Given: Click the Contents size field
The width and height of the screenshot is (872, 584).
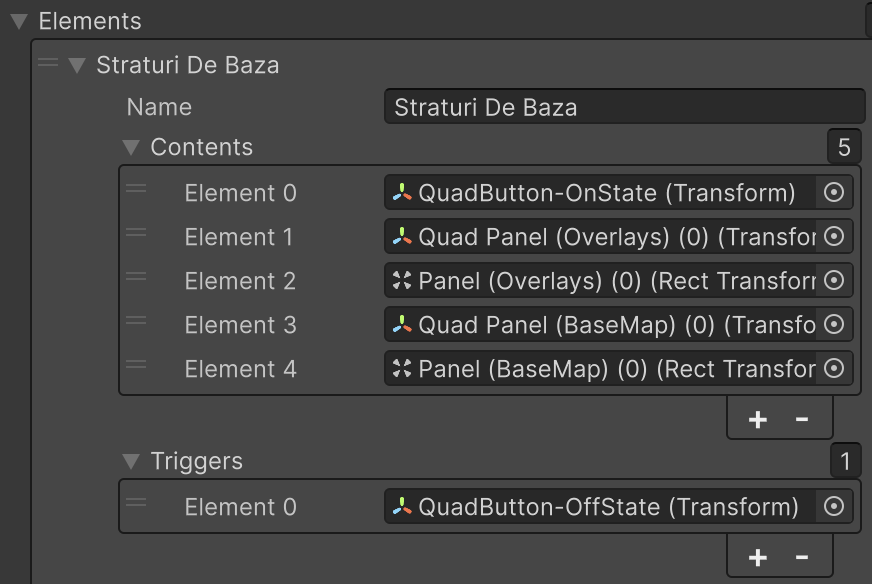Looking at the screenshot, I should tap(844, 148).
